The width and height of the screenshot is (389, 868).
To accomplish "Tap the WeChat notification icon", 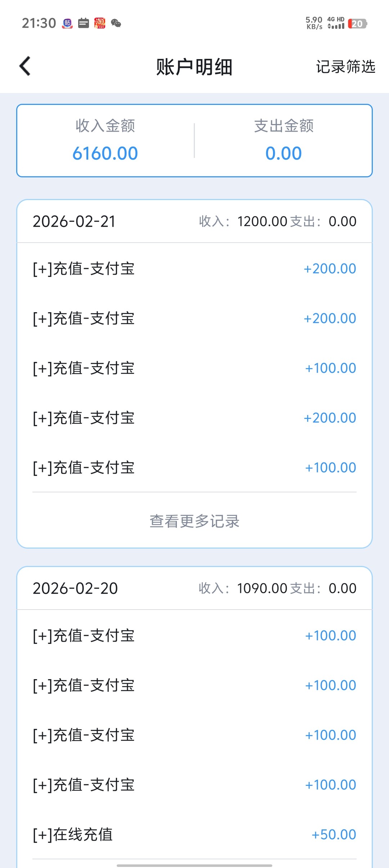I will tap(116, 23).
